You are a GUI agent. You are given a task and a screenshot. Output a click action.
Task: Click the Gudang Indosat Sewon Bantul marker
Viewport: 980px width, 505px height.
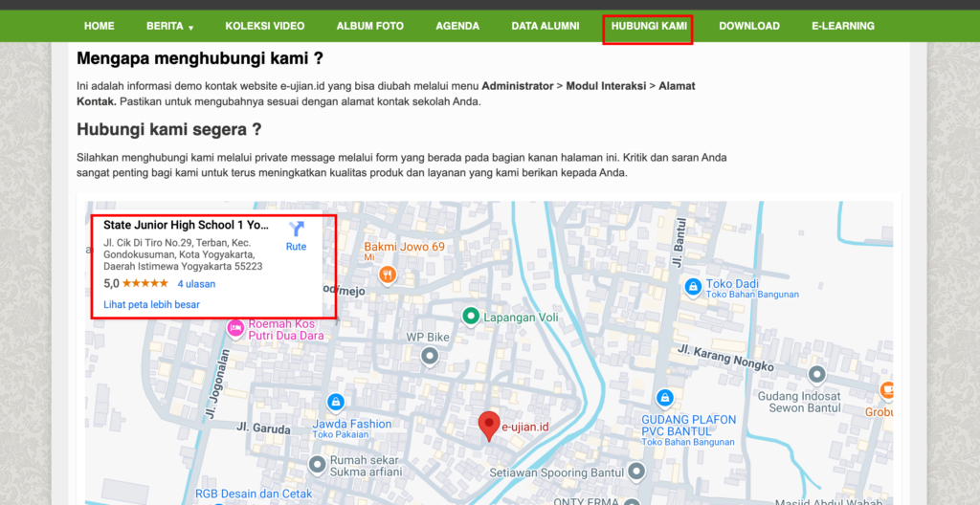pyautogui.click(x=817, y=375)
